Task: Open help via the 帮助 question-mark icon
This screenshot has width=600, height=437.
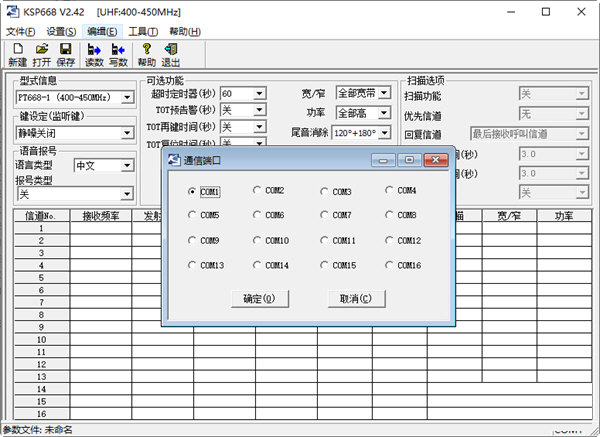Action: (146, 54)
